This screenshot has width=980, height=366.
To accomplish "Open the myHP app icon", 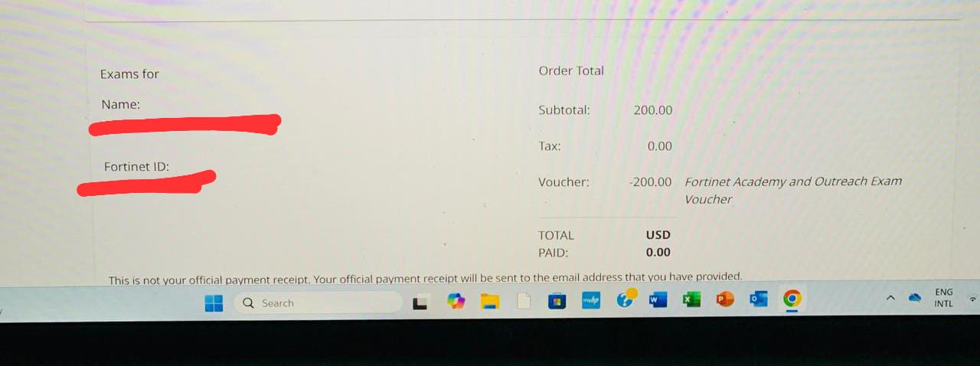I will click(591, 300).
